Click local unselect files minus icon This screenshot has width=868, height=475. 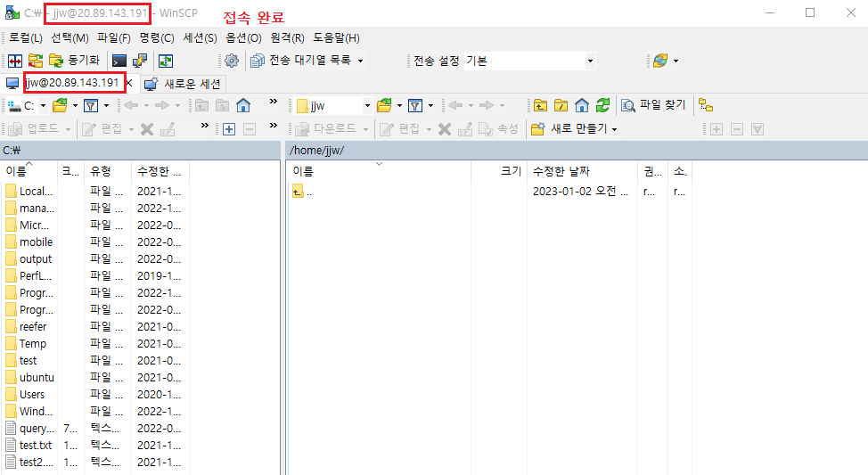tap(250, 129)
